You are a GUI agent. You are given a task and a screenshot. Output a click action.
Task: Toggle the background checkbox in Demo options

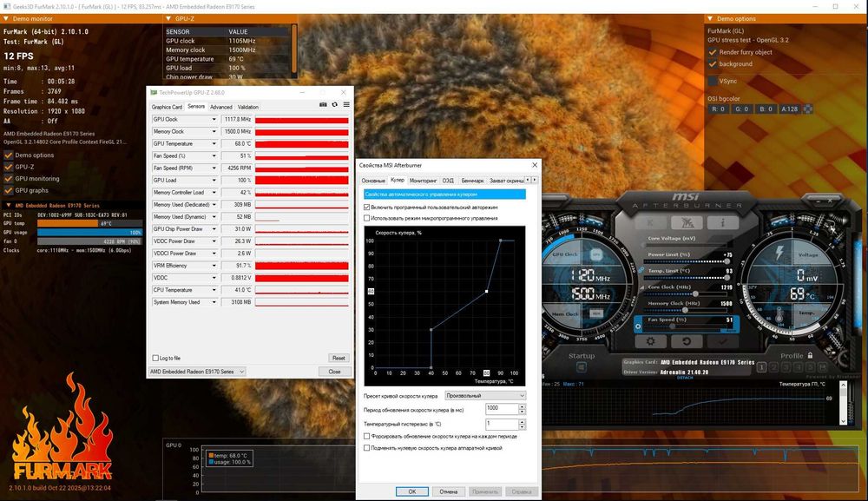tap(713, 63)
